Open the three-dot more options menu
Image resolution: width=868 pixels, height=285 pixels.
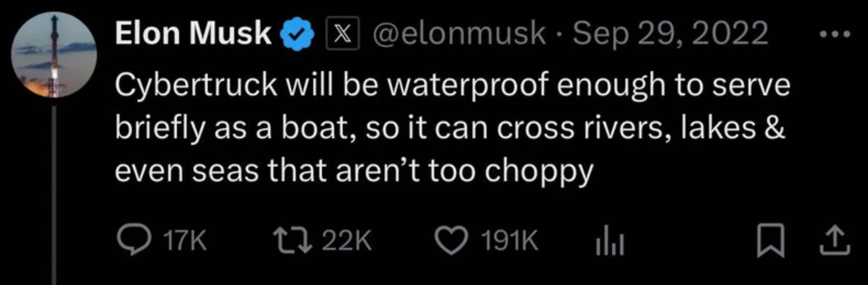(834, 34)
